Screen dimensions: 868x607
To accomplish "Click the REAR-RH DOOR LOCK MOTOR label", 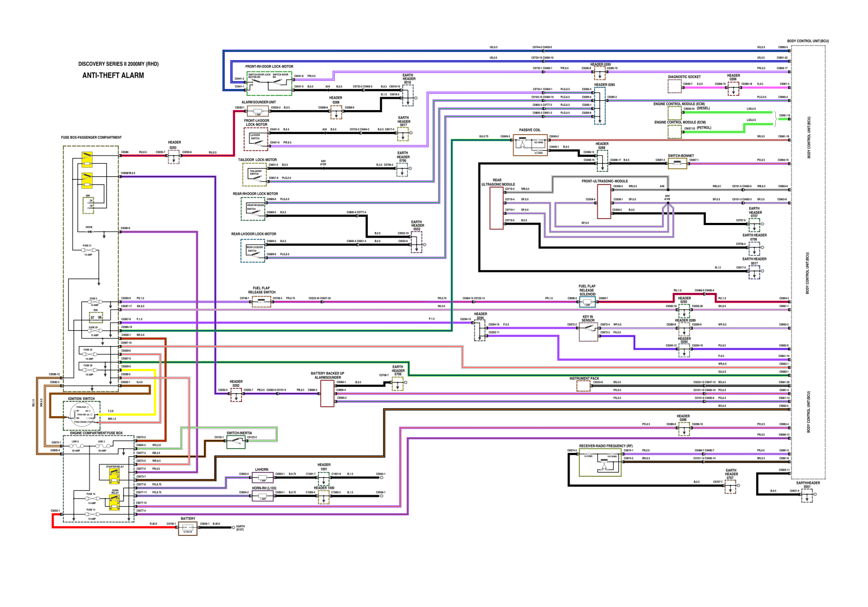I will coord(255,194).
